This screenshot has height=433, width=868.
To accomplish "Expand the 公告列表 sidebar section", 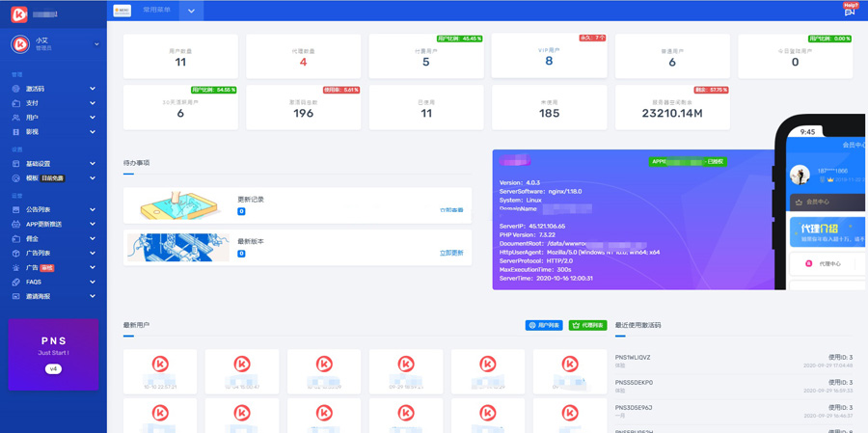I will [x=93, y=209].
